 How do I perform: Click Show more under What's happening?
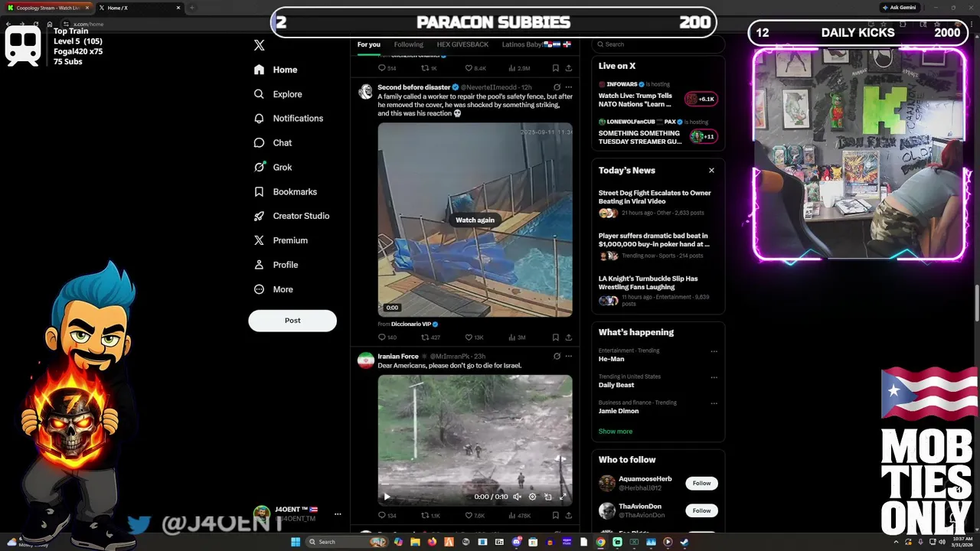616,432
